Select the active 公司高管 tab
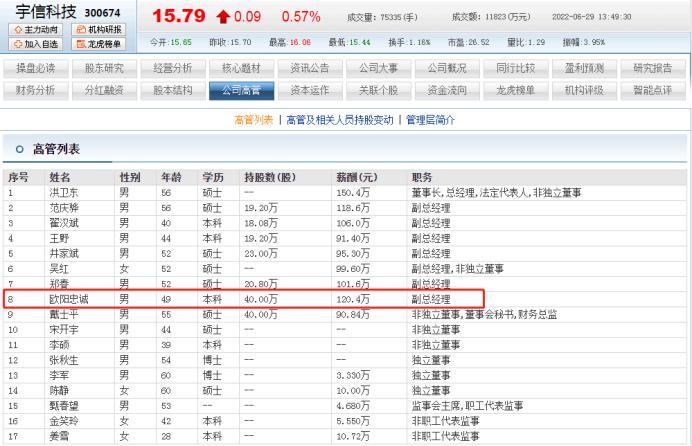Image resolution: width=692 pixels, height=446 pixels. 241,90
